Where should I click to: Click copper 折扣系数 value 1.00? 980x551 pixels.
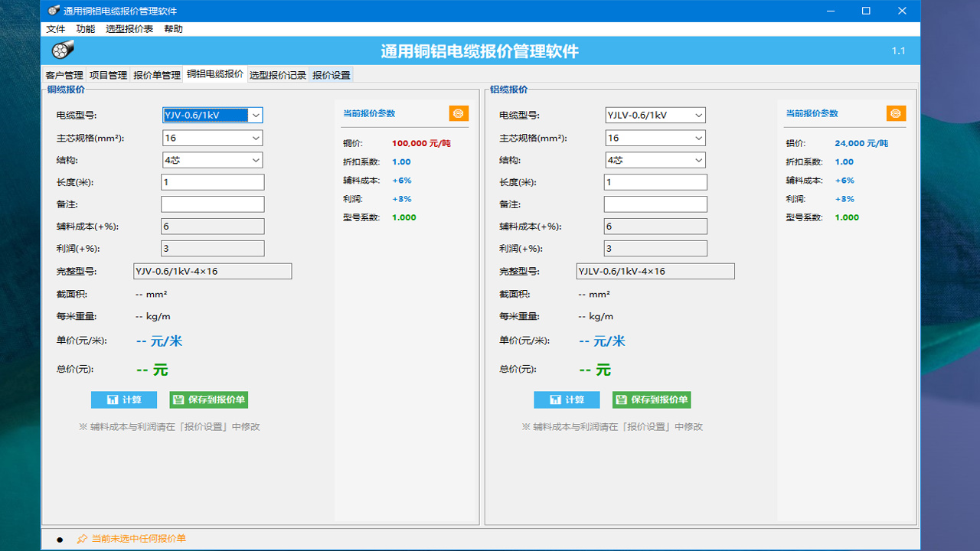pyautogui.click(x=402, y=161)
